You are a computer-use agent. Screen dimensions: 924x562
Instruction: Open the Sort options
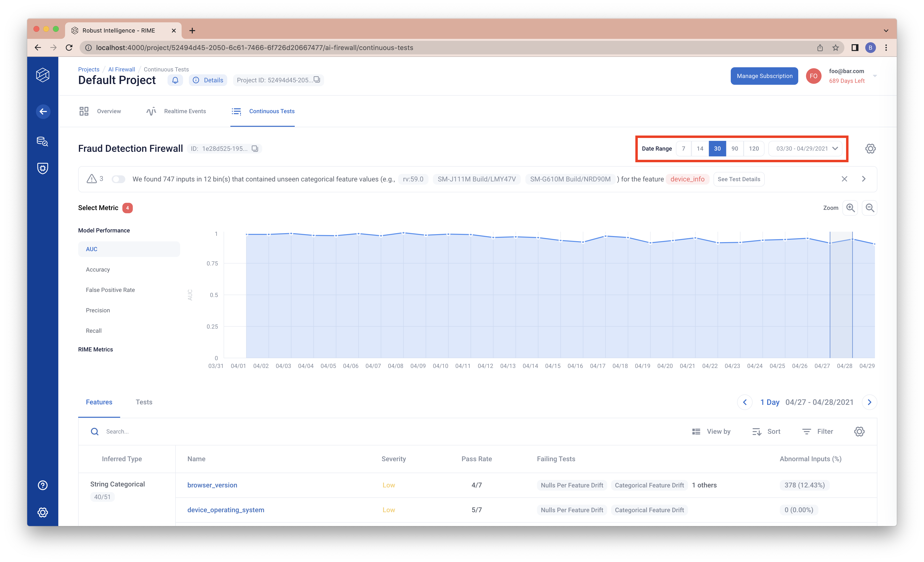[x=766, y=431]
